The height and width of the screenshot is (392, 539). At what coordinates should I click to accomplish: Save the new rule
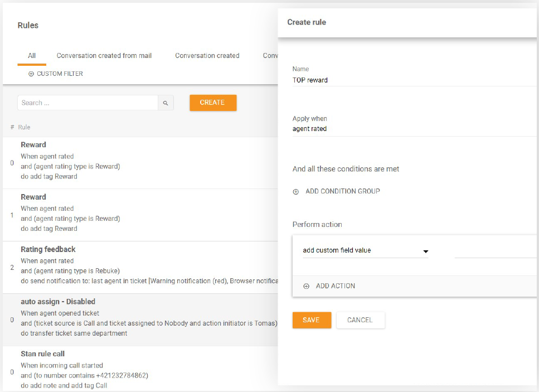[312, 320]
